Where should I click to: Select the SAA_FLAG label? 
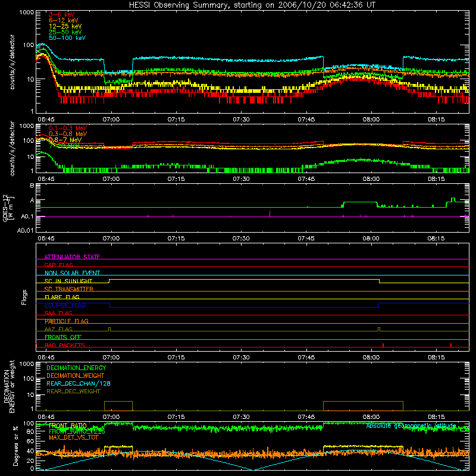pos(58,314)
